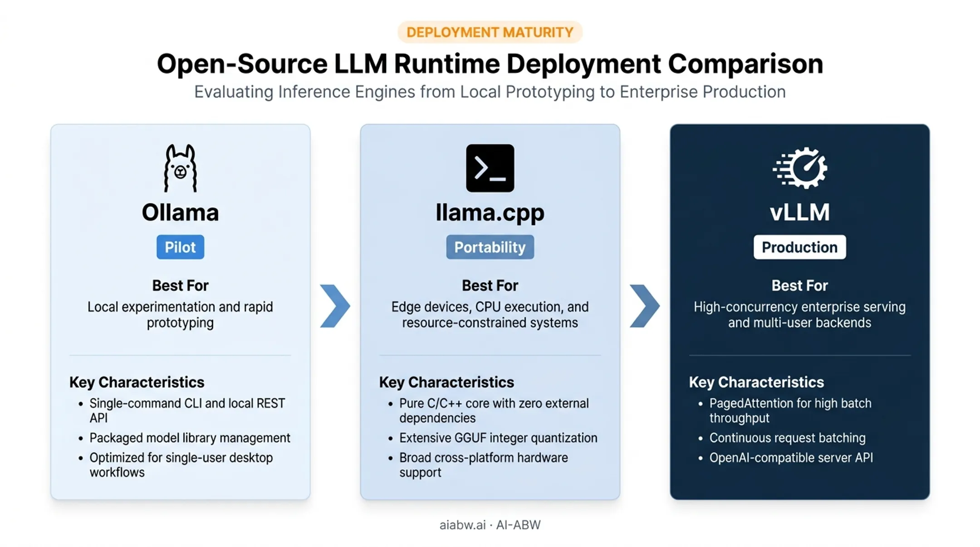Click 'Edge devices, CPU execution' description

click(x=490, y=315)
